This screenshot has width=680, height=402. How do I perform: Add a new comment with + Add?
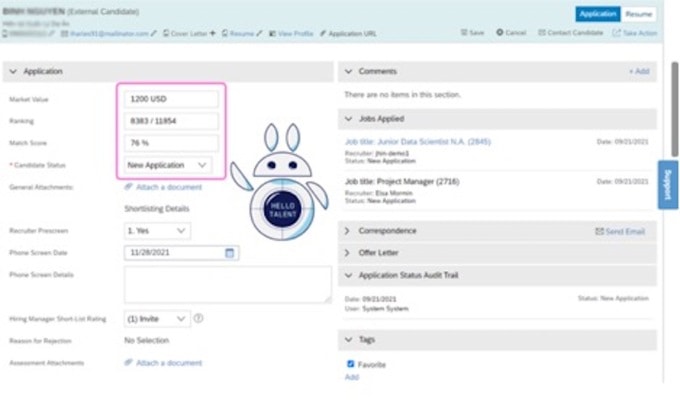tap(639, 71)
